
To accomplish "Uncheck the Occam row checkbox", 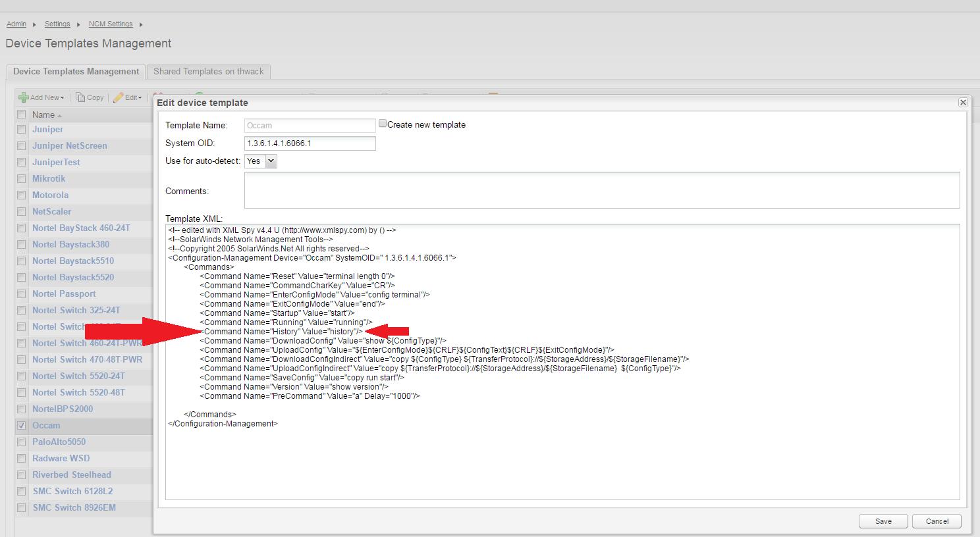I will tap(22, 426).
